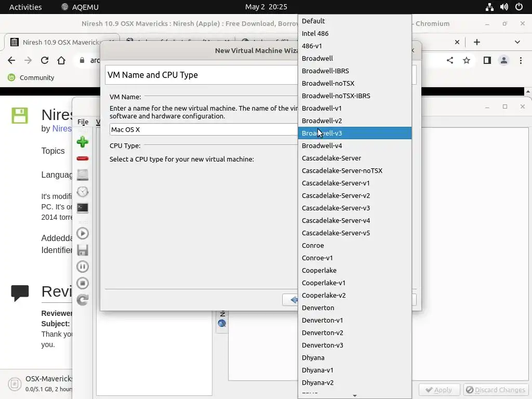Click the Pause VM icon
Image resolution: width=532 pixels, height=399 pixels.
pyautogui.click(x=83, y=267)
